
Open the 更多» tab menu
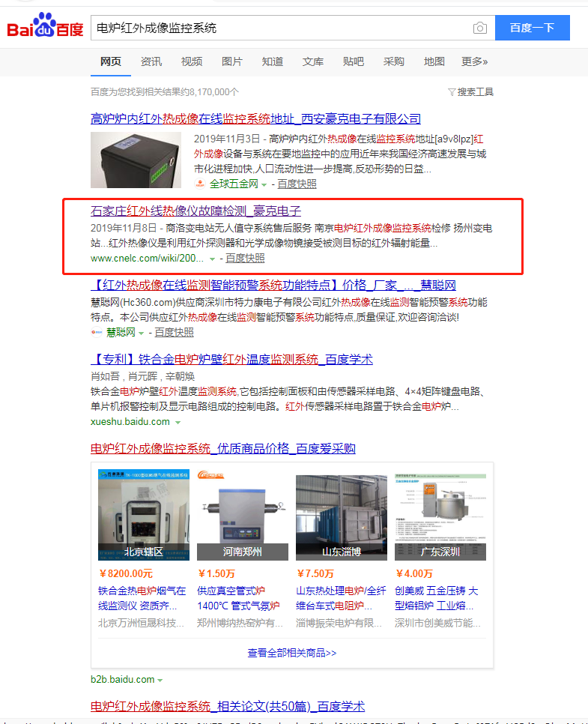pos(474,61)
